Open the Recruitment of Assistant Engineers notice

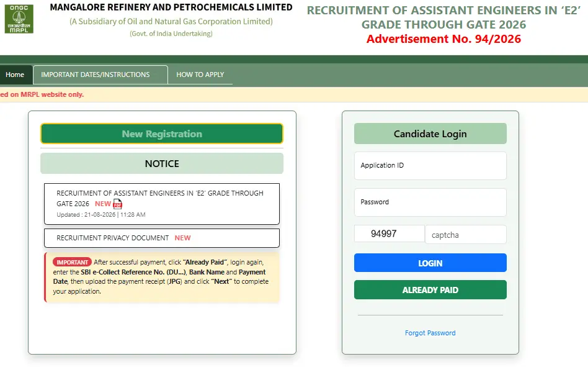(162, 204)
